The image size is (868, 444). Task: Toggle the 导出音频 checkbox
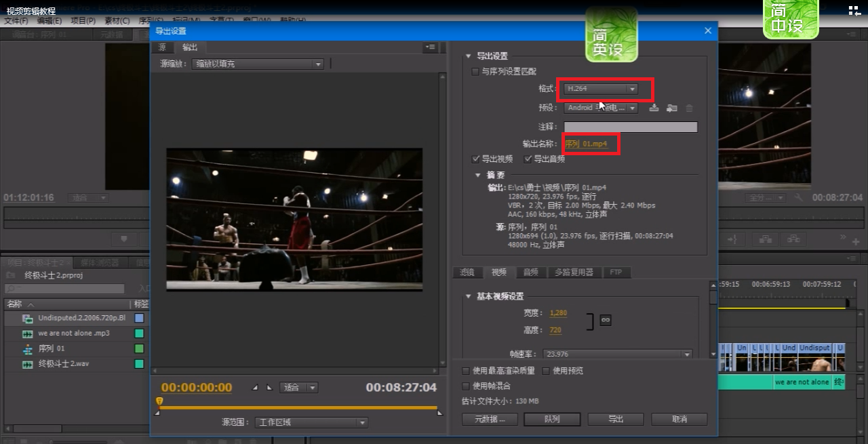coord(528,159)
